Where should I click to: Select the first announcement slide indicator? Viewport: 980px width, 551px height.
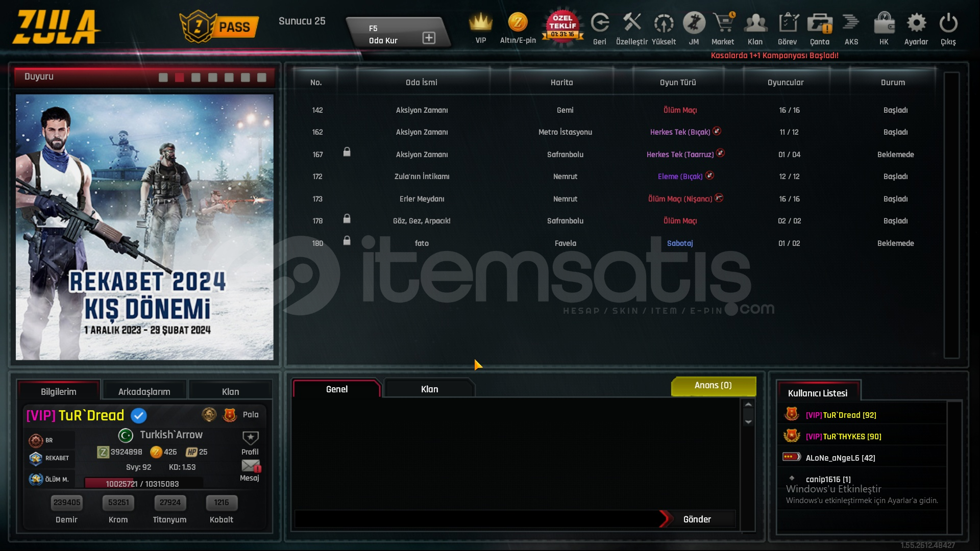click(x=163, y=78)
